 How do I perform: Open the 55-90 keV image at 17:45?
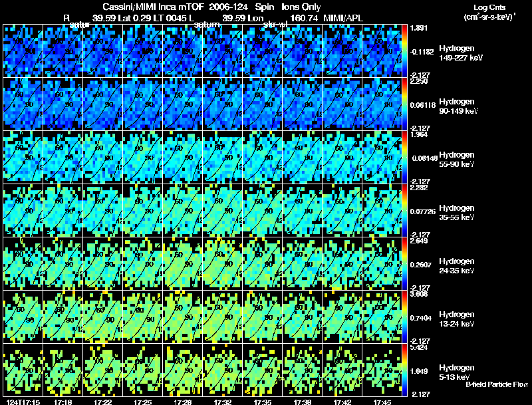[382, 158]
